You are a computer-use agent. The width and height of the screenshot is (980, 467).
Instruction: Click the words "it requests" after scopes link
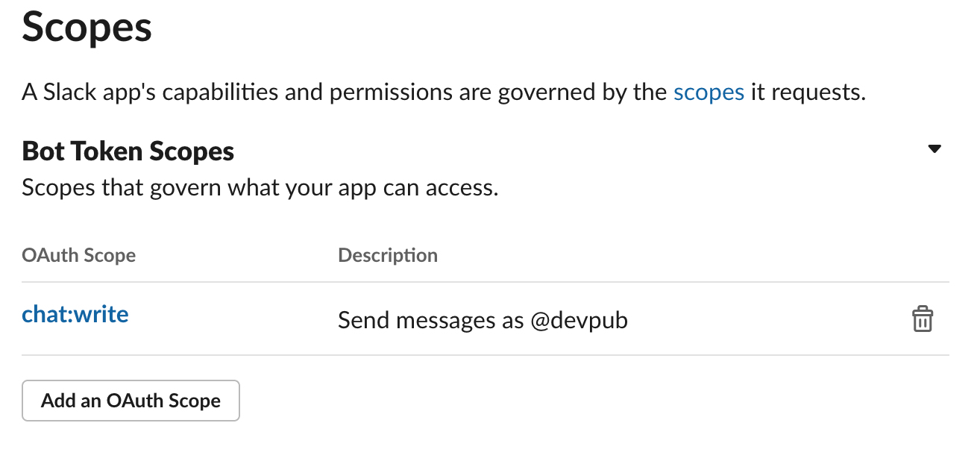click(x=808, y=93)
